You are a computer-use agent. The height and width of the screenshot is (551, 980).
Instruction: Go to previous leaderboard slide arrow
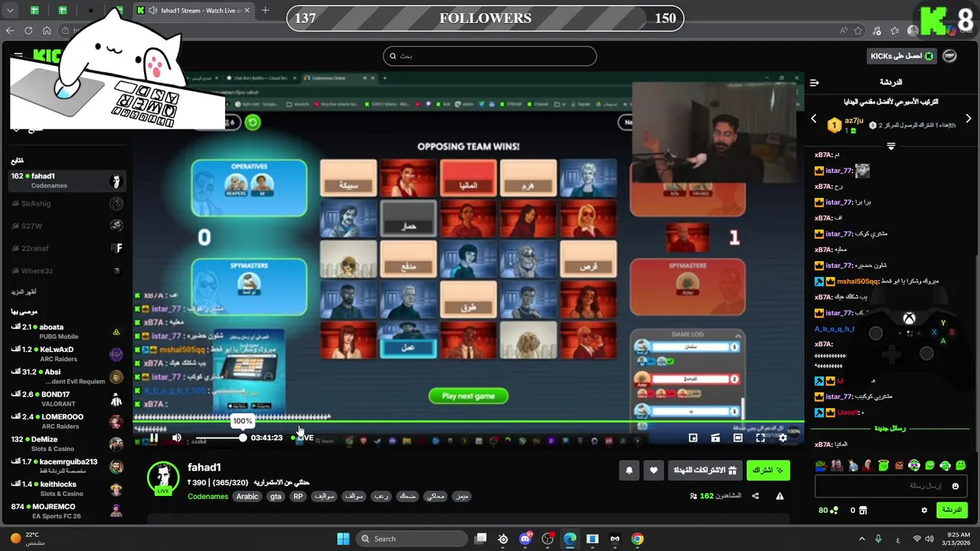click(814, 119)
